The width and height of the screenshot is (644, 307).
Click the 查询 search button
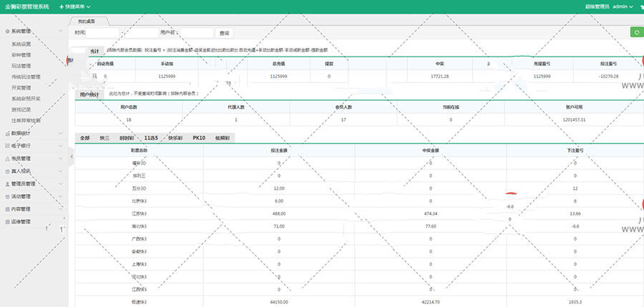tap(225, 33)
